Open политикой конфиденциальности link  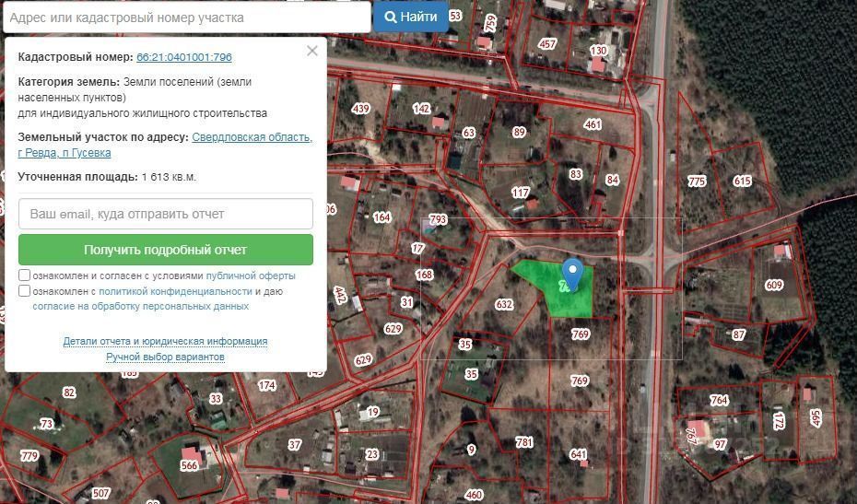(175, 291)
